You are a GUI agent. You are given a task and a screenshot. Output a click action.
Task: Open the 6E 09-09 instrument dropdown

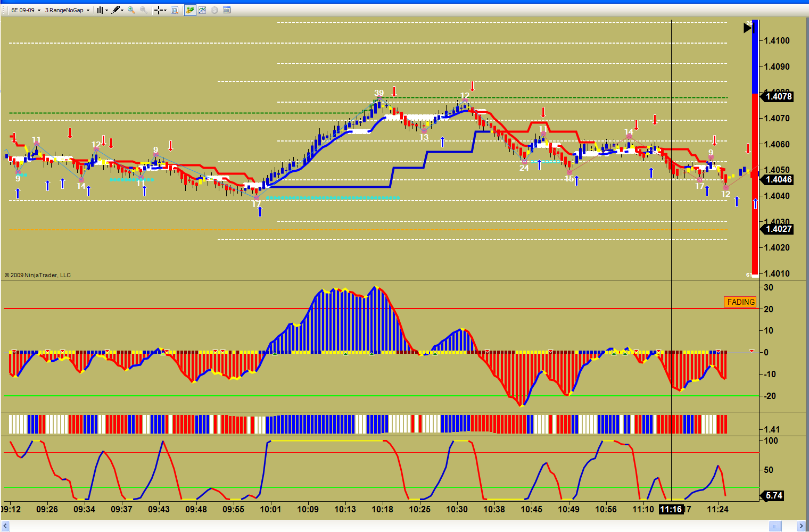(26, 10)
